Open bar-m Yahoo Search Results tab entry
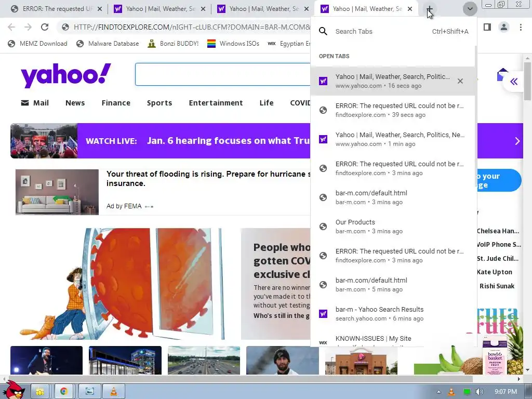This screenshot has width=532, height=399. (x=393, y=314)
